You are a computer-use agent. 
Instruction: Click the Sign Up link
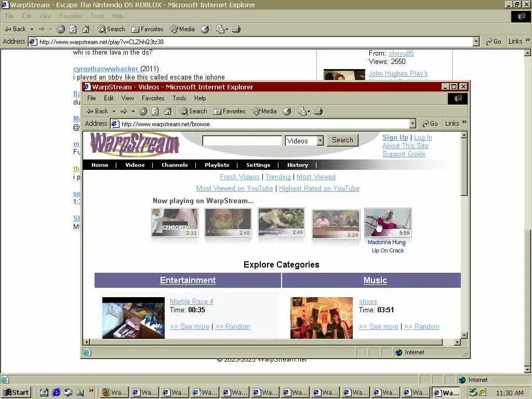click(395, 137)
